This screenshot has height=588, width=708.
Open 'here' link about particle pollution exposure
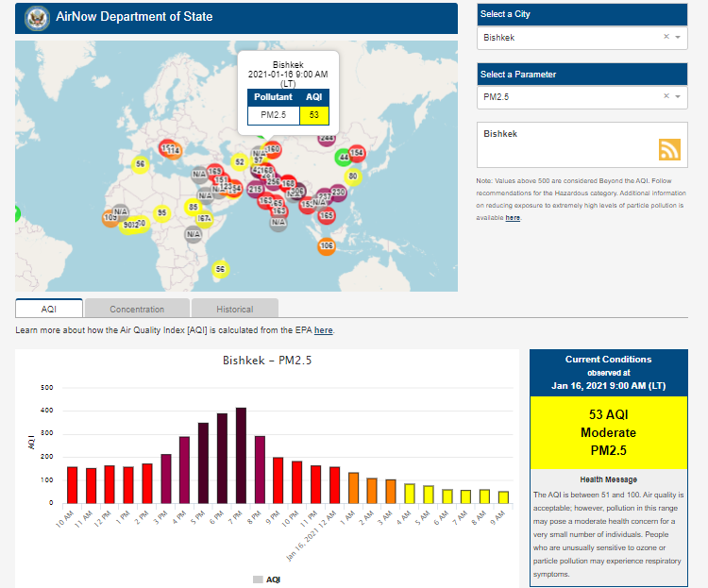tap(513, 218)
